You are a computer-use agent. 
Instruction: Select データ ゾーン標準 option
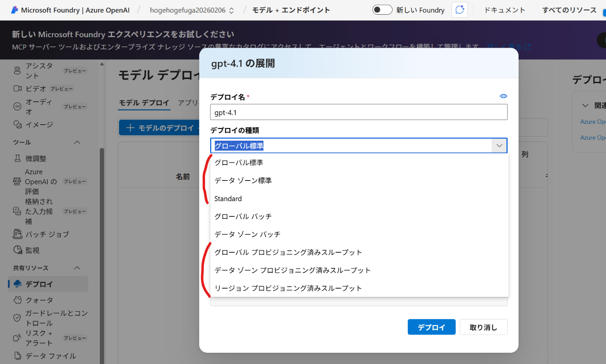coord(359,180)
